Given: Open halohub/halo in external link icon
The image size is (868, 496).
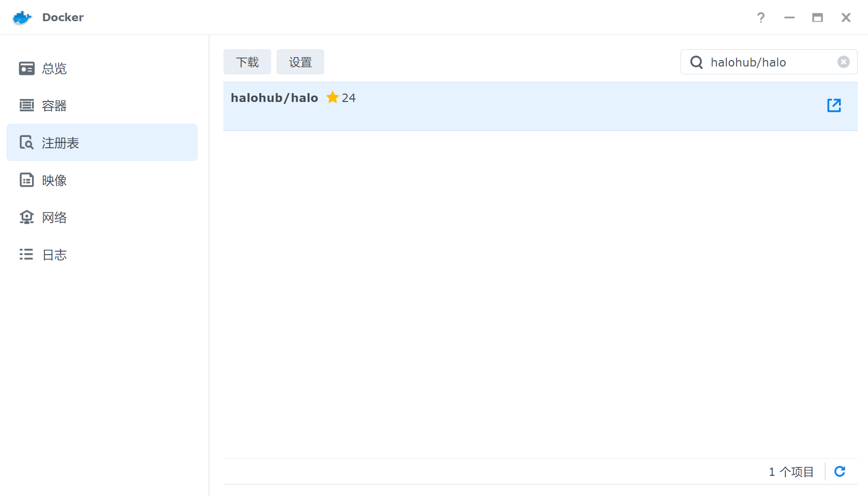Looking at the screenshot, I should [834, 105].
